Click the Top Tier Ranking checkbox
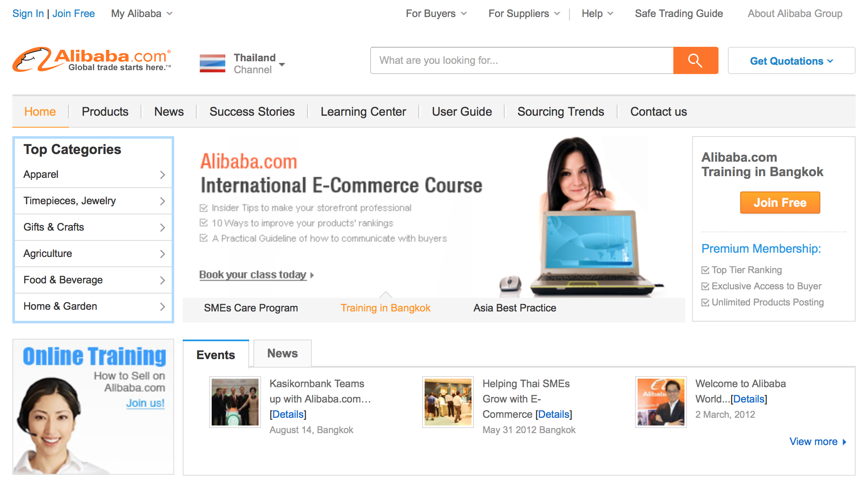The height and width of the screenshot is (491, 868). coord(705,270)
